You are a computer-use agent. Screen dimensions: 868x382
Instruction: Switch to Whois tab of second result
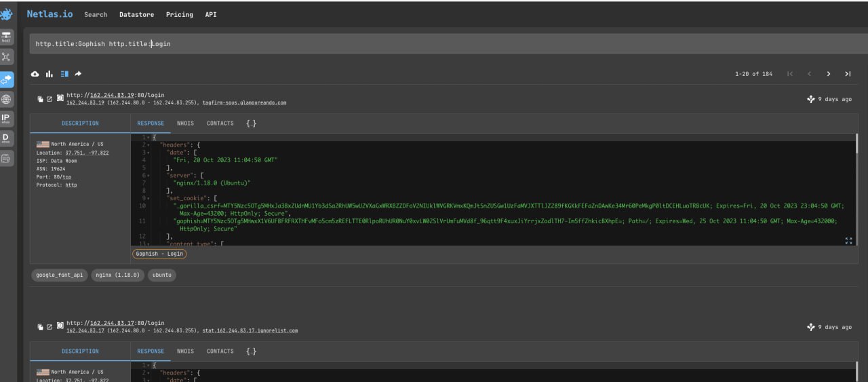(185, 351)
